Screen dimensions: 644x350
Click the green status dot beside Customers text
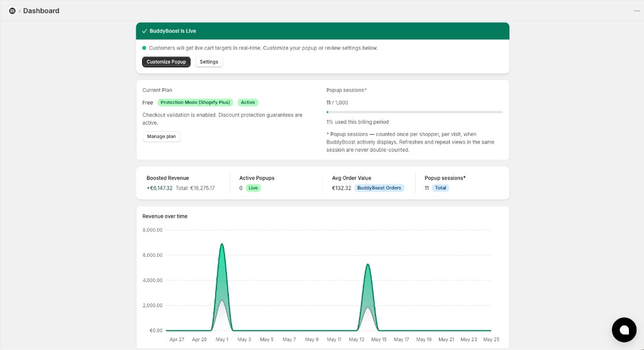point(144,48)
